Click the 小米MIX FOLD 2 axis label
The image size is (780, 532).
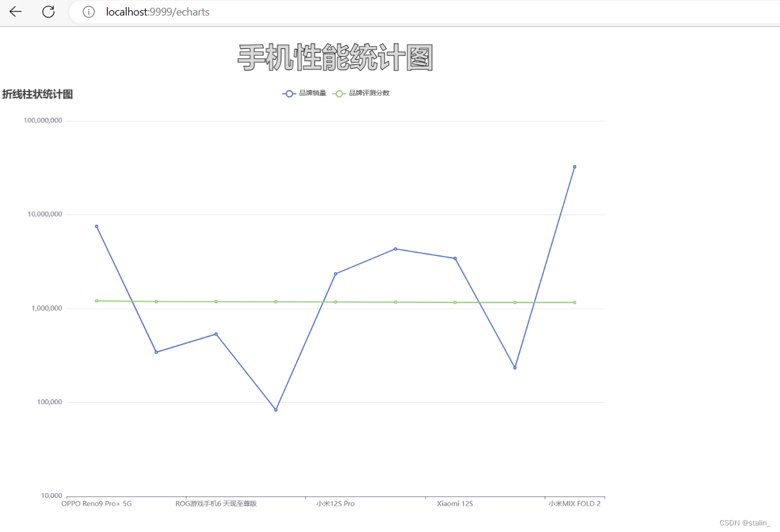pos(574,504)
